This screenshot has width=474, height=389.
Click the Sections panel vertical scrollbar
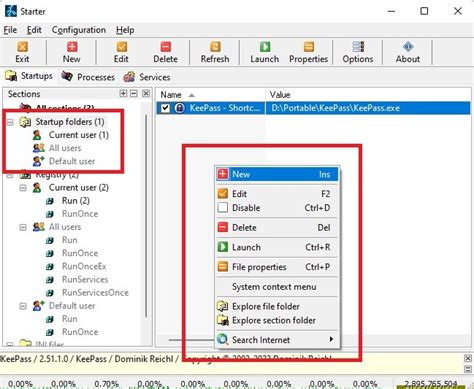[146, 215]
